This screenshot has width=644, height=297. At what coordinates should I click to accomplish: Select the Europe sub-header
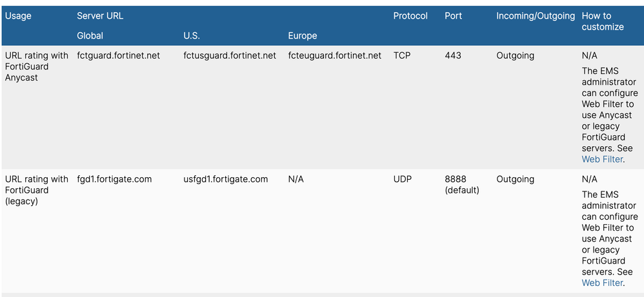pyautogui.click(x=303, y=35)
